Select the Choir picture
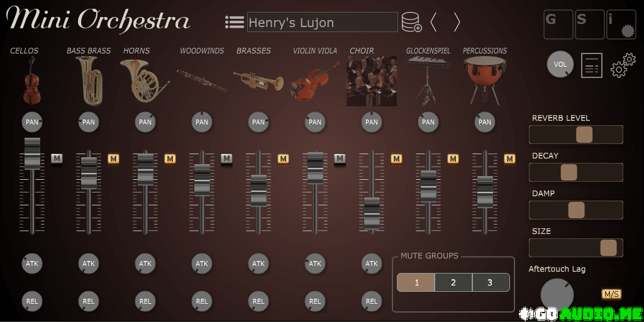The image size is (644, 322). tap(372, 81)
